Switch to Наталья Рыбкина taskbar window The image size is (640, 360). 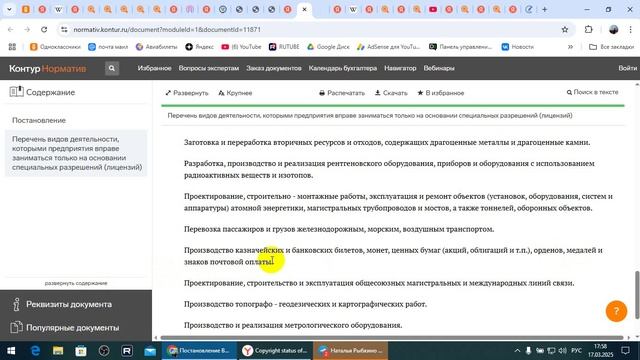coord(351,351)
